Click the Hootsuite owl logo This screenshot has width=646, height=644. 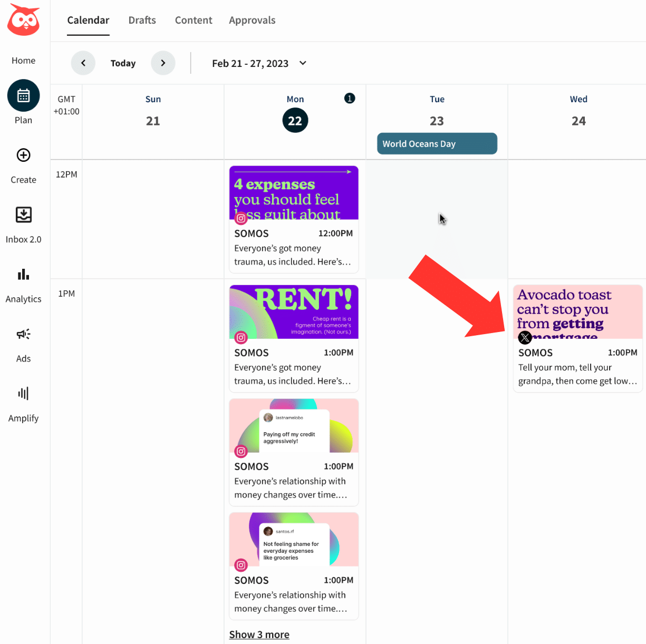pyautogui.click(x=23, y=20)
